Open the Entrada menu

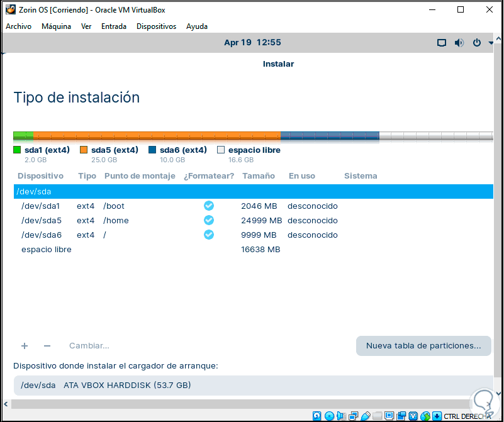pyautogui.click(x=114, y=26)
